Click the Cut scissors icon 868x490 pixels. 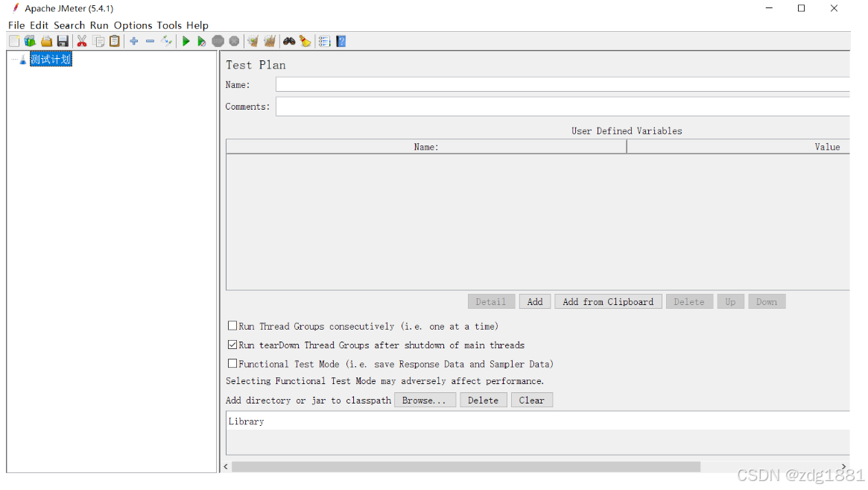[82, 41]
